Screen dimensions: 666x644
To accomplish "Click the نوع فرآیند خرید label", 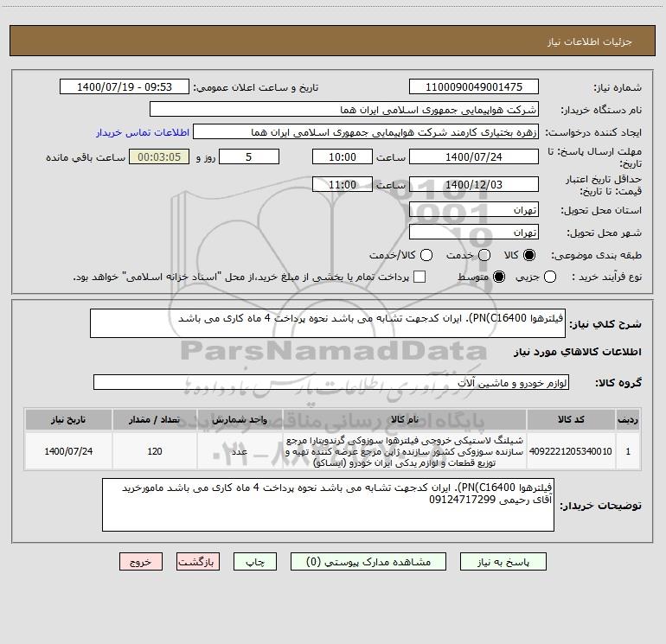I will tap(606, 277).
